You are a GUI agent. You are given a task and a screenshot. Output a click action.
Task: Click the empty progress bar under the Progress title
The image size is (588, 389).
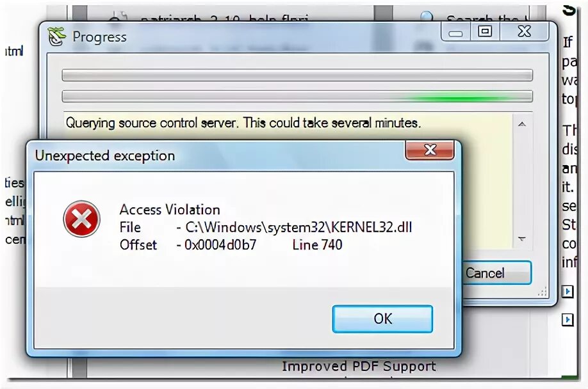(297, 75)
